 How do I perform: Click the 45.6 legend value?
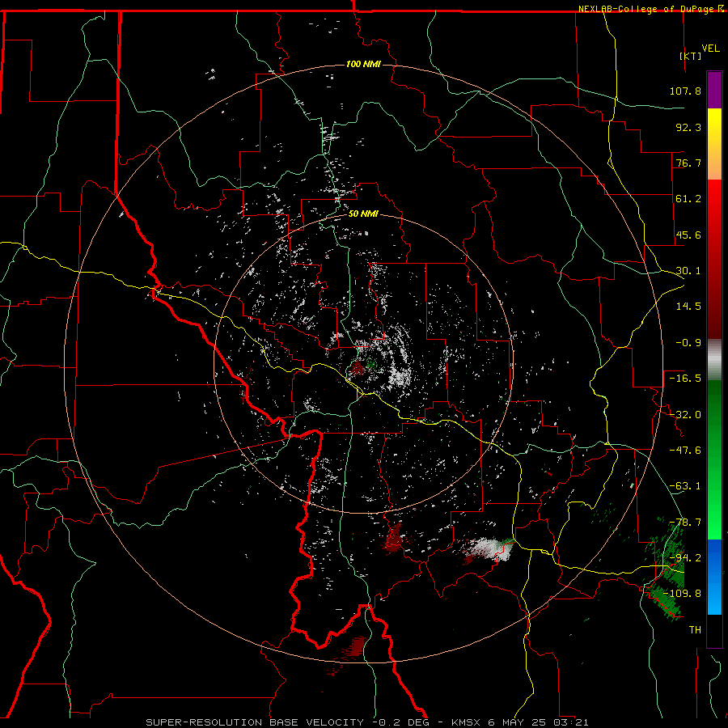point(688,235)
